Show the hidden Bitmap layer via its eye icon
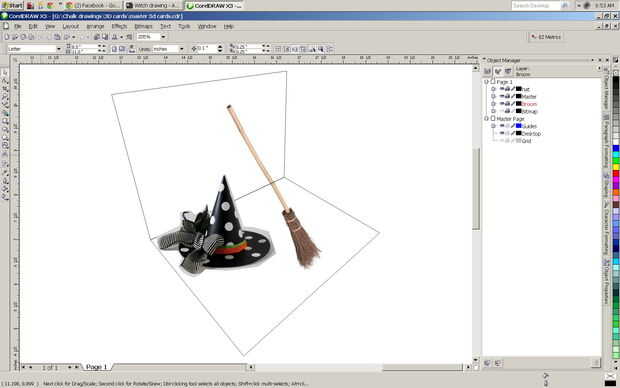The width and height of the screenshot is (620, 388). 502,111
